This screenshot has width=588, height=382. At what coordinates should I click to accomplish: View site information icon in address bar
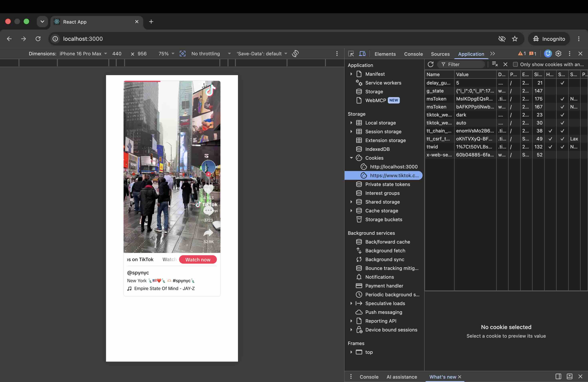coord(55,39)
